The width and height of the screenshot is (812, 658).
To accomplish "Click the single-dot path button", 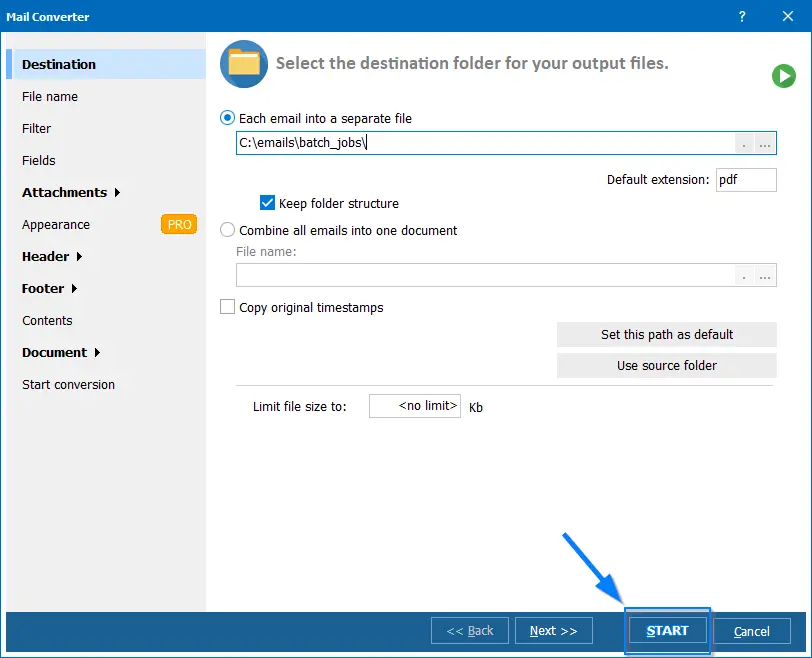I will (745, 143).
